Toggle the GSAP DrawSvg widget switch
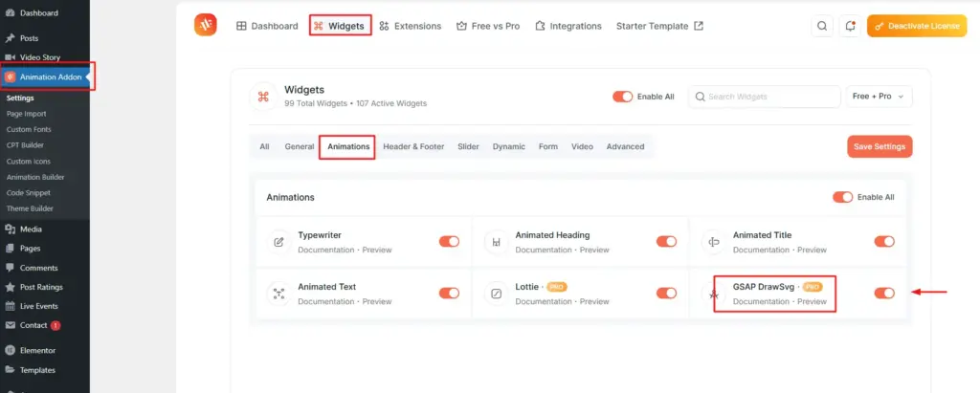 [883, 293]
